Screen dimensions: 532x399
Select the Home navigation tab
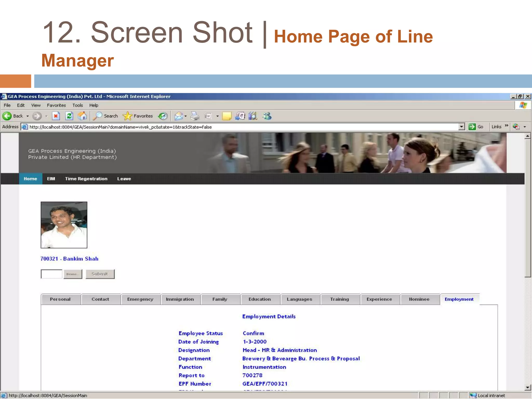click(x=30, y=179)
